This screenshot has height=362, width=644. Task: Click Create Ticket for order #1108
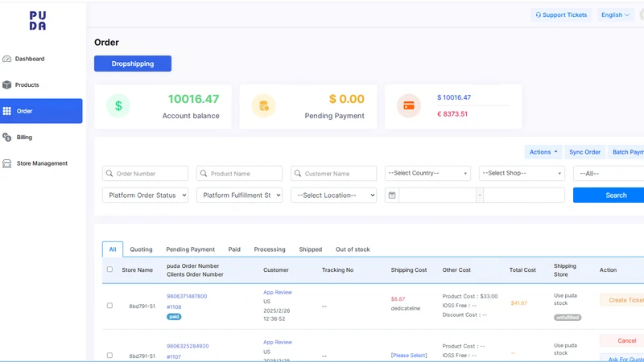621,300
